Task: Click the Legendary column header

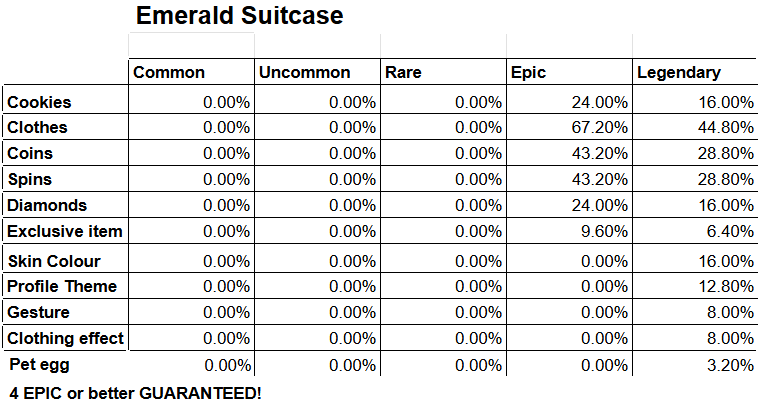Action: pos(678,73)
